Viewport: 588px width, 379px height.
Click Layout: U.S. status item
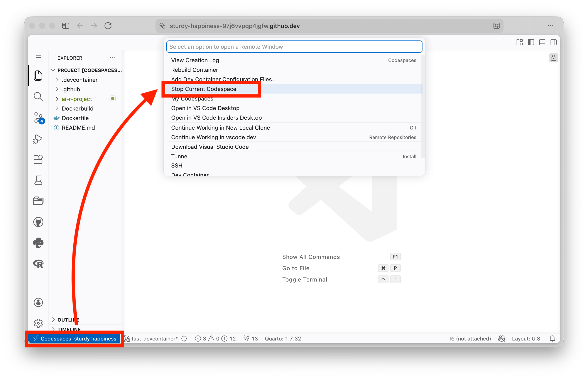coord(527,339)
